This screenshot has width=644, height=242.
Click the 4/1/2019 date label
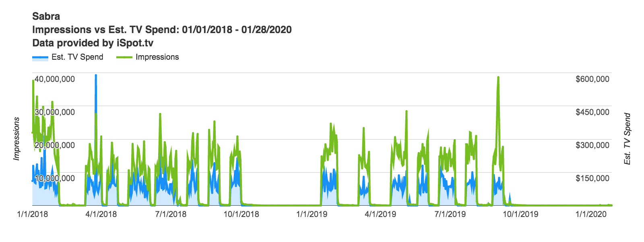[380, 214]
